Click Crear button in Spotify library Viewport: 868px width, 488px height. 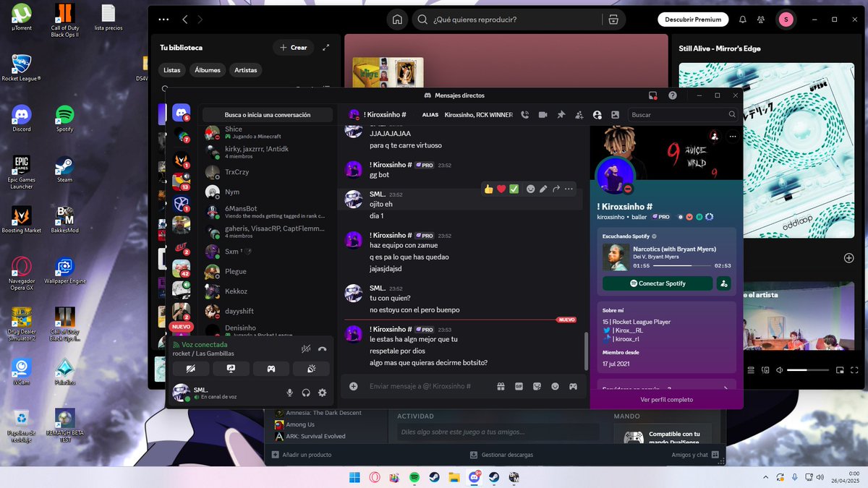click(x=294, y=47)
